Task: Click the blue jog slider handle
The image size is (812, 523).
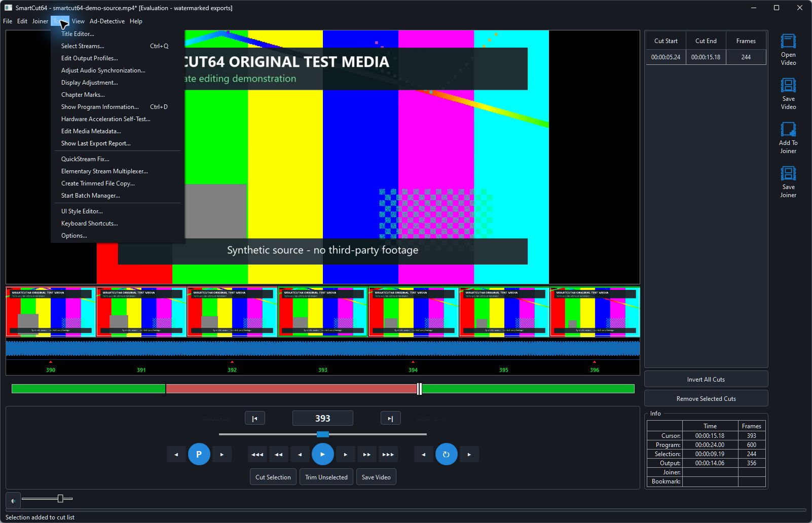Action: 323,434
